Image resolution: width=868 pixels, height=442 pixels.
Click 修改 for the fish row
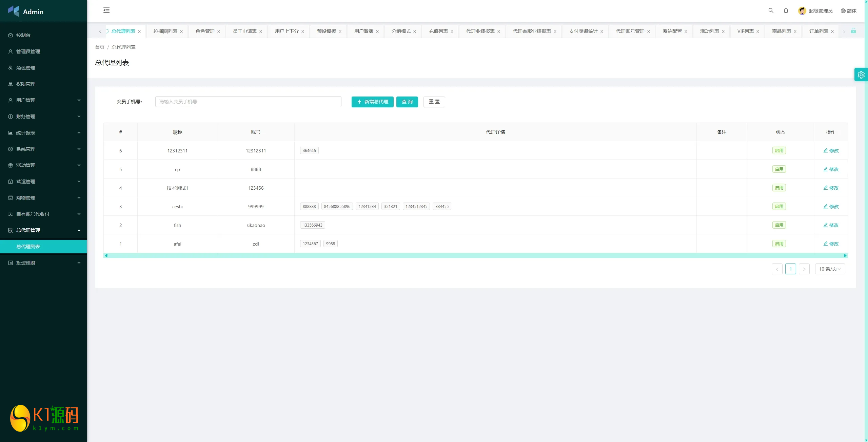(x=831, y=225)
